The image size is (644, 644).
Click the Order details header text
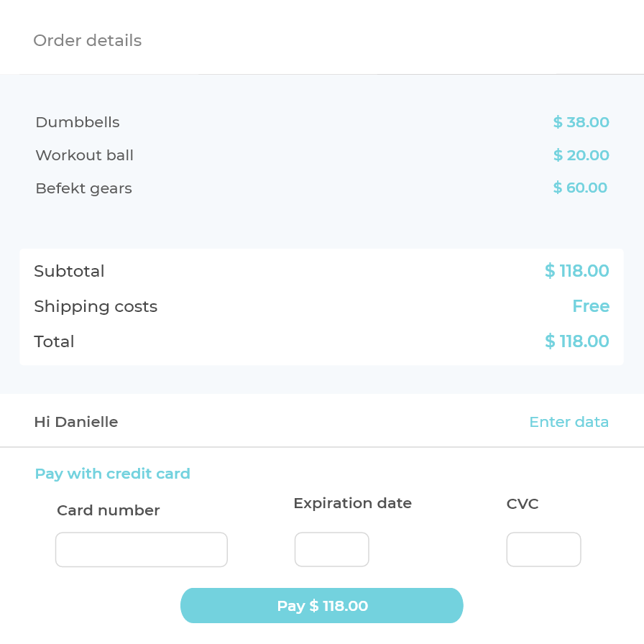[x=88, y=41]
